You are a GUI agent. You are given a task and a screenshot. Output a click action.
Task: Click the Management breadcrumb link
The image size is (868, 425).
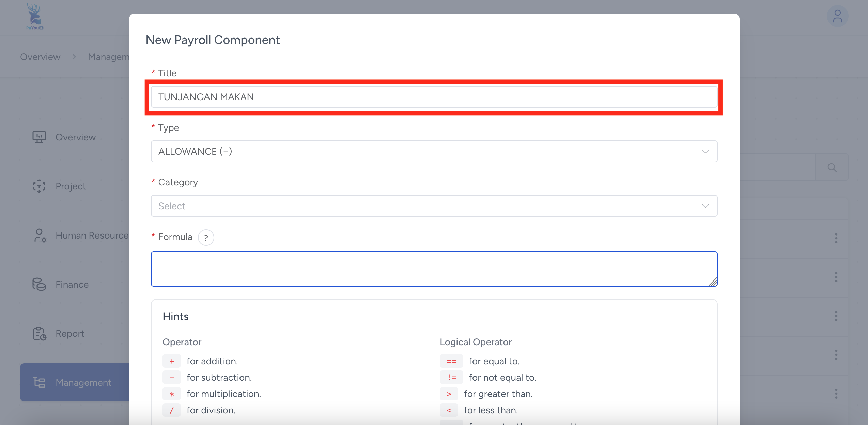point(108,57)
